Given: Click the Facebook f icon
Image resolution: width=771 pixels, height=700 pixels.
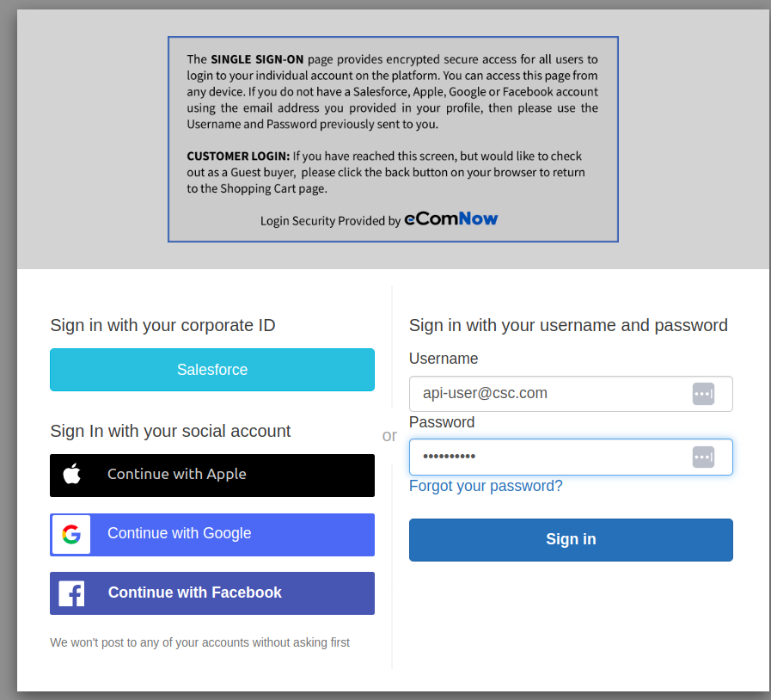Looking at the screenshot, I should coord(70,593).
